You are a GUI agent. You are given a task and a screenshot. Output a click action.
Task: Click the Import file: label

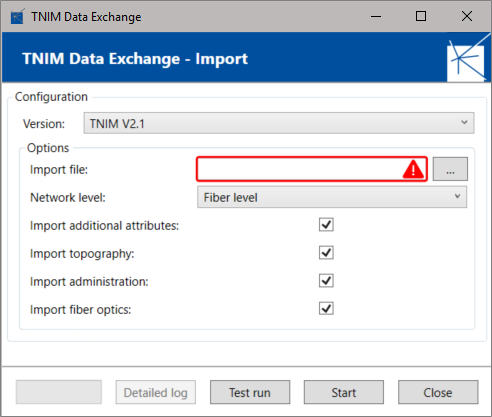(59, 170)
